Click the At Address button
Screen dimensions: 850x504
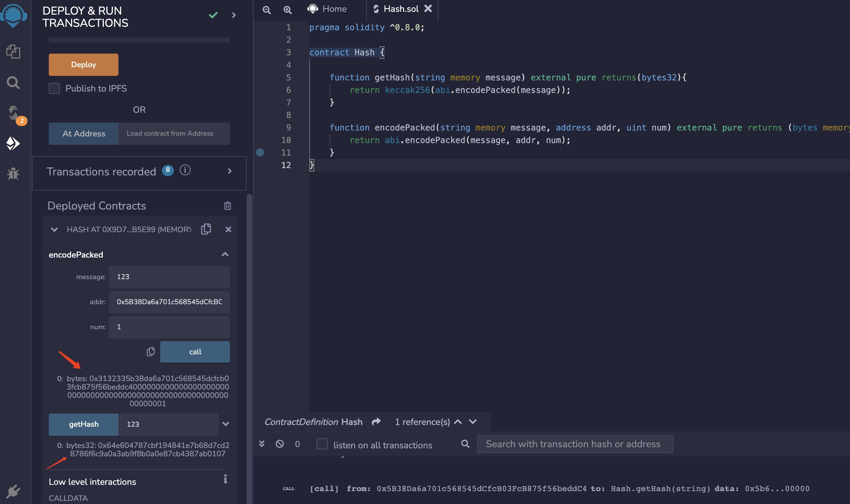pyautogui.click(x=84, y=134)
